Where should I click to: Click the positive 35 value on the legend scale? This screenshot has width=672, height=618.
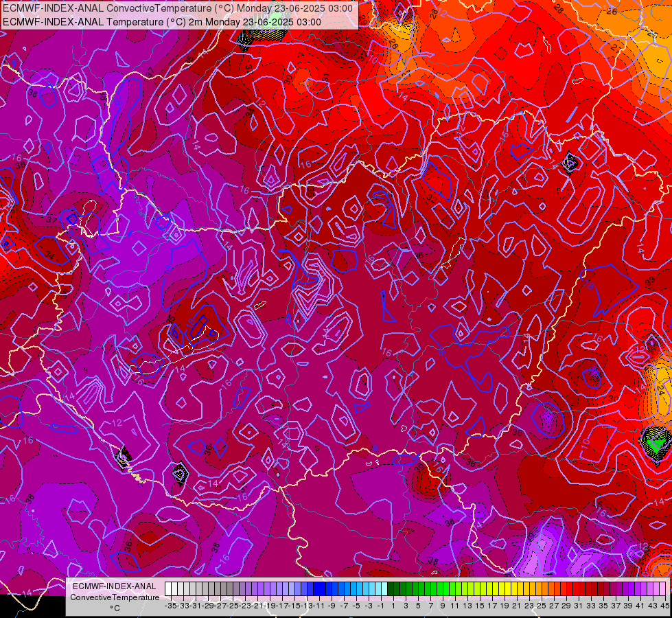[603, 606]
